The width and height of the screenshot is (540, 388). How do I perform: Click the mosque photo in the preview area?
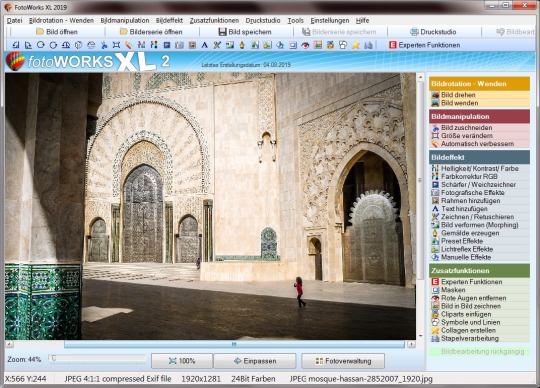tap(210, 206)
